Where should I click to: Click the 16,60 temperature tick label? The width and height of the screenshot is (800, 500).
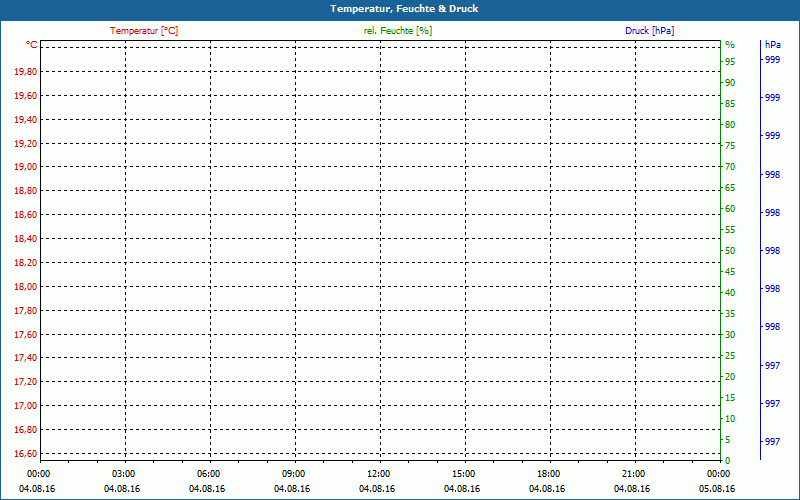click(x=25, y=453)
